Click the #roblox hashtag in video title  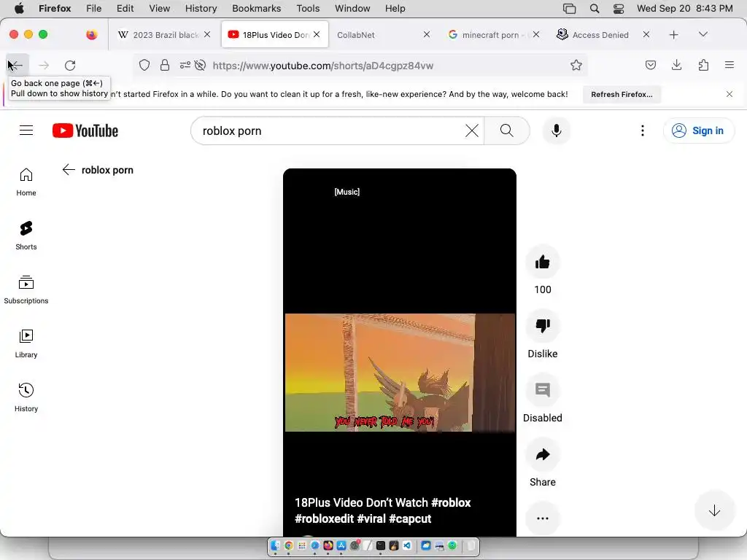point(451,502)
